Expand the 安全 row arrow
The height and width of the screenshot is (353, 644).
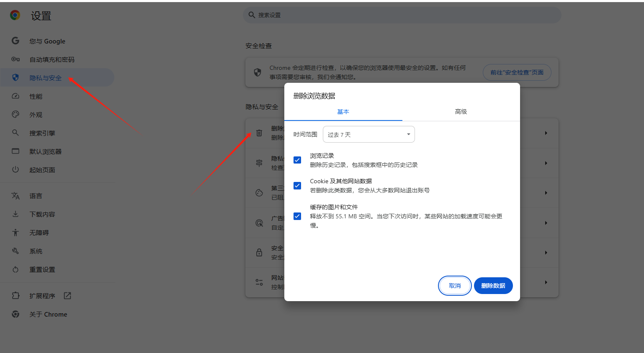(x=546, y=253)
